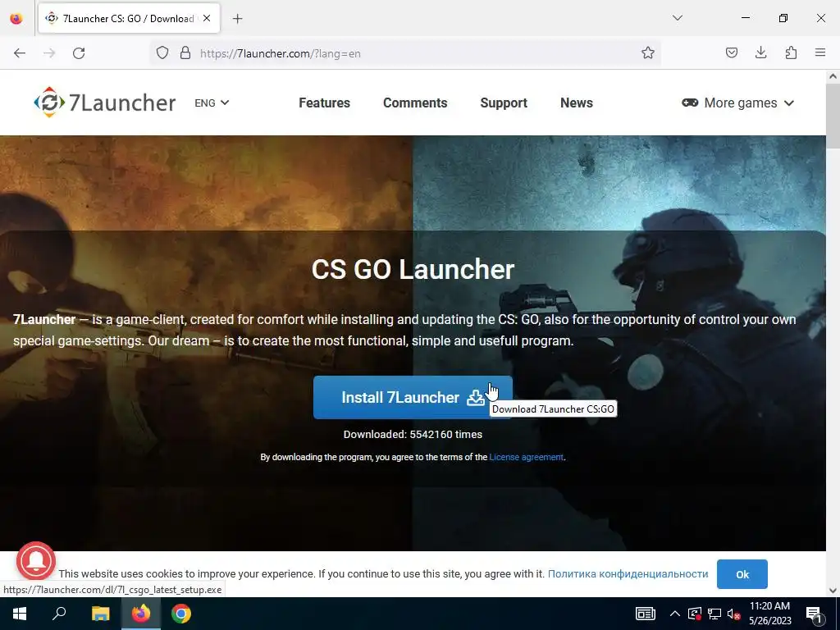The width and height of the screenshot is (840, 630).
Task: Open the extensions puzzle icon
Action: (x=791, y=52)
